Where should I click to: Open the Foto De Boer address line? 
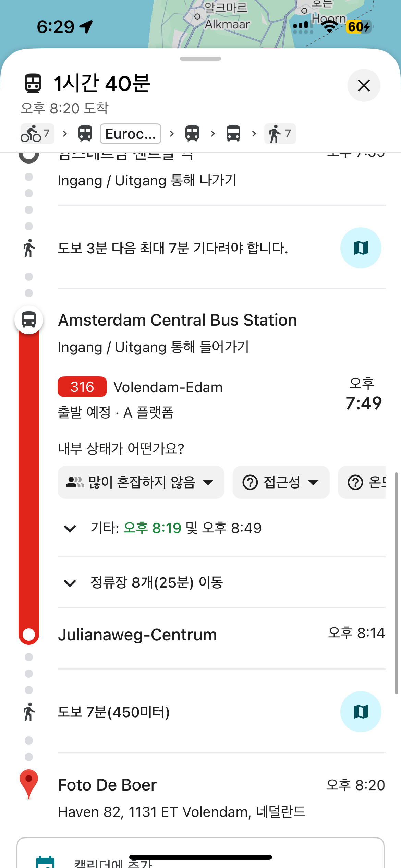(x=182, y=812)
